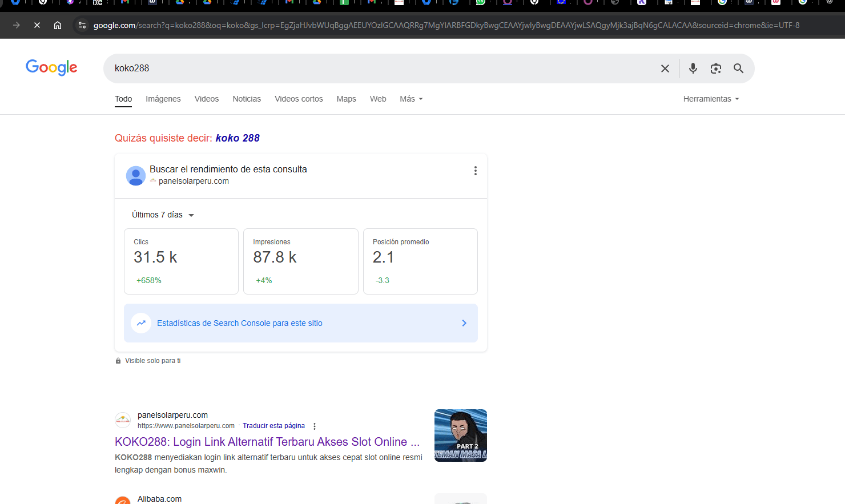
Task: Select the Todo results tab
Action: (x=123, y=99)
